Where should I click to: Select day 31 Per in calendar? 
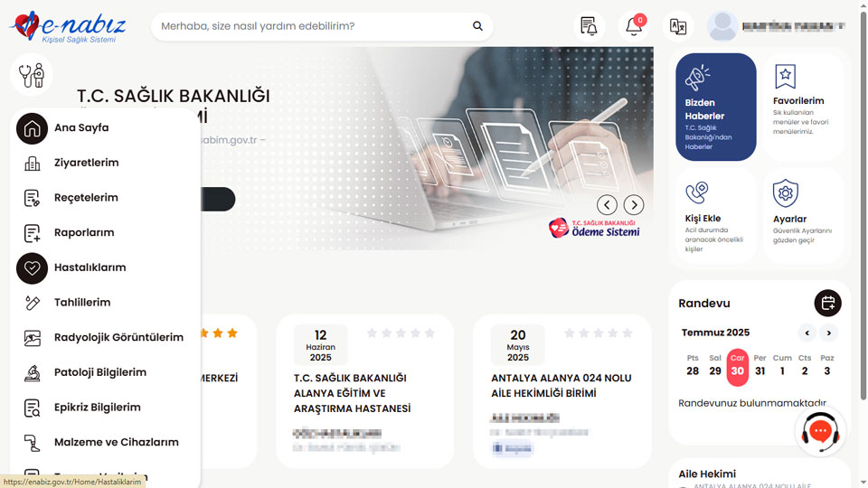point(760,366)
